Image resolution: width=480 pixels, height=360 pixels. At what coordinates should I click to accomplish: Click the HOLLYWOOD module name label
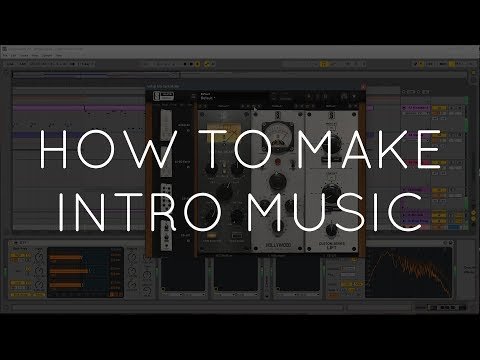coord(278,245)
